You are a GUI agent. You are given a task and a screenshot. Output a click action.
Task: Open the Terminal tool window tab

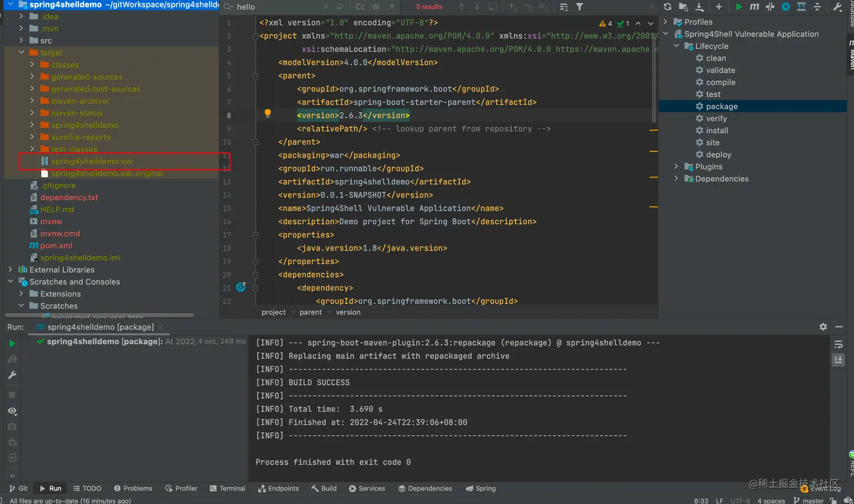[228, 488]
